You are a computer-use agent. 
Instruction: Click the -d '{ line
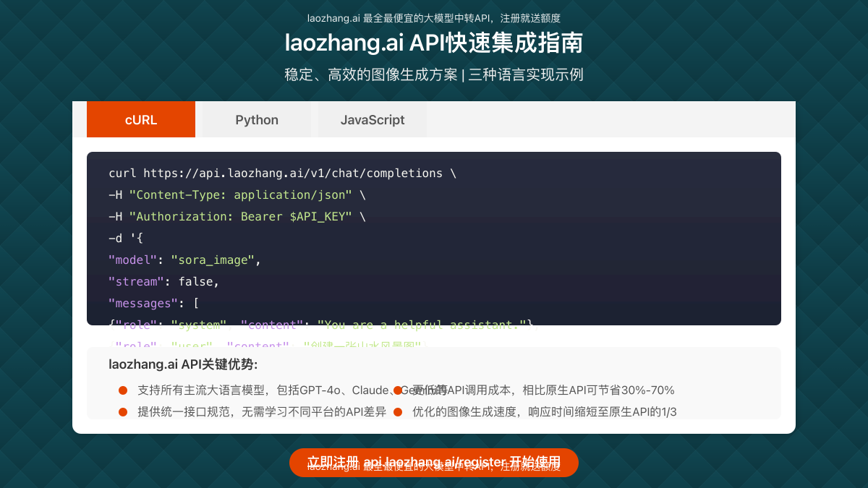[x=126, y=239]
